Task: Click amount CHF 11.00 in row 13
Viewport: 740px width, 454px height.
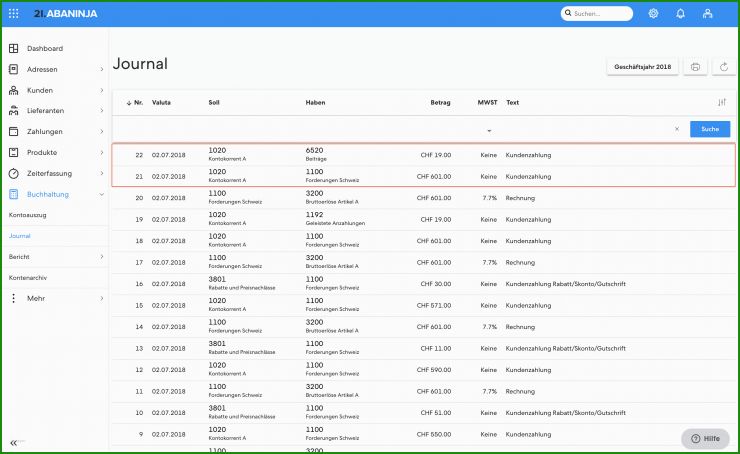Action: tap(436, 348)
